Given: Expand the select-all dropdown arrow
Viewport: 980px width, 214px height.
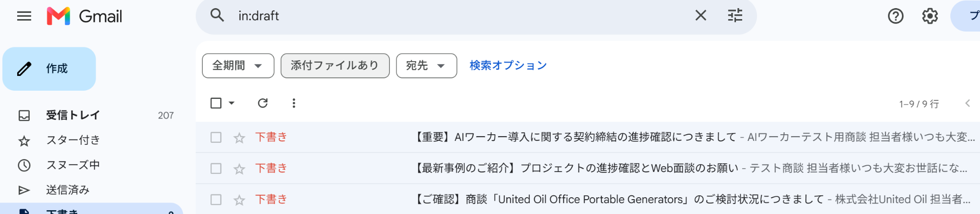Looking at the screenshot, I should coord(232,103).
